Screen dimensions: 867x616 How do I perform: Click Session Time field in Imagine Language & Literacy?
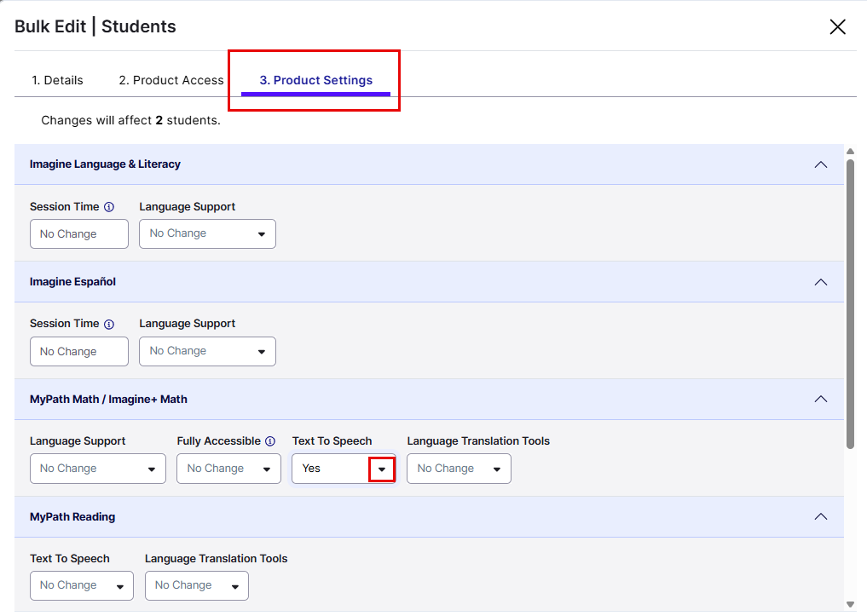[78, 234]
